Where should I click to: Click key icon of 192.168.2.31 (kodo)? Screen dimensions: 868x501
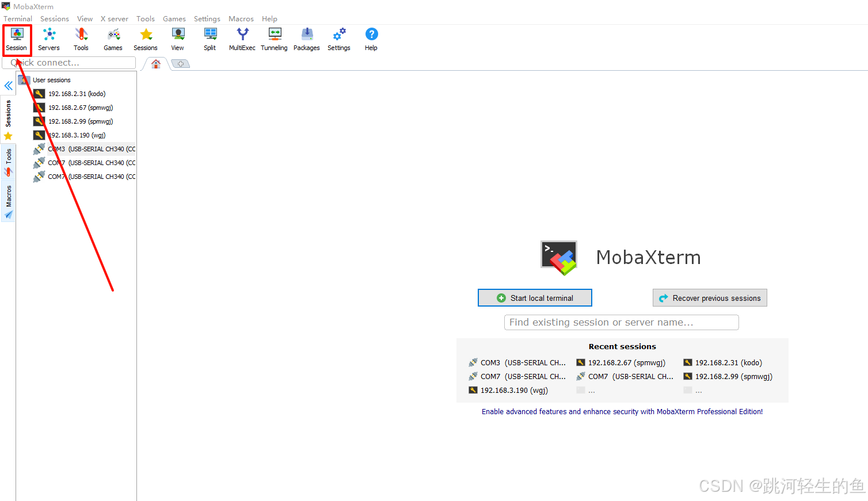[x=39, y=94]
